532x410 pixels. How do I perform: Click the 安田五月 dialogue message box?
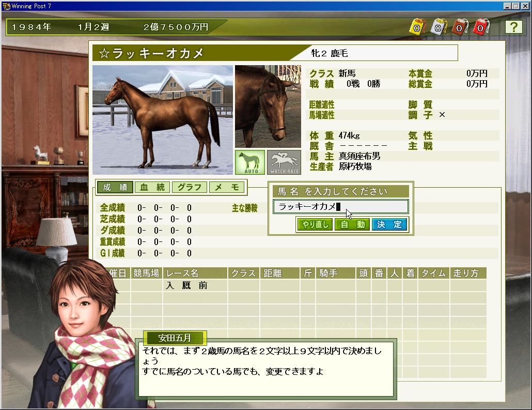click(x=266, y=369)
